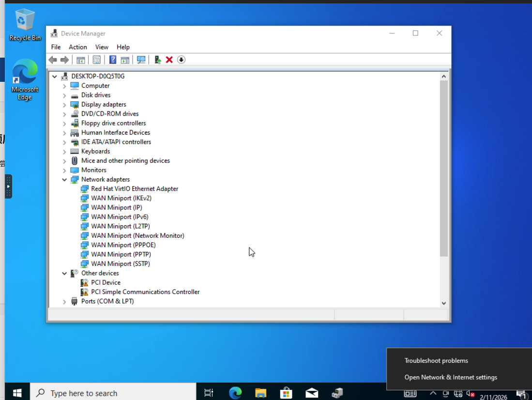Collapse the DESKTOP-D0Q5T0G root node

click(x=55, y=77)
